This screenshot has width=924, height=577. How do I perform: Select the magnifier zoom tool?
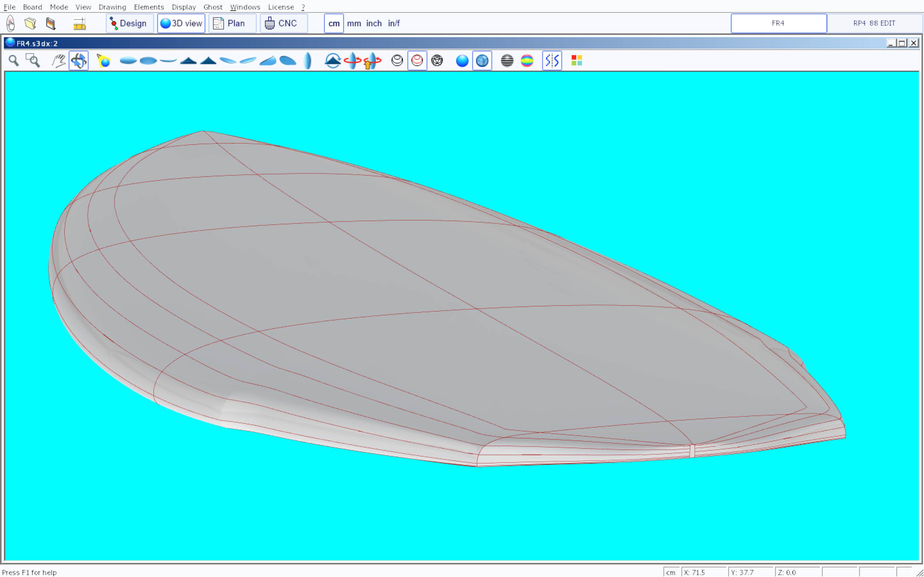pyautogui.click(x=14, y=61)
